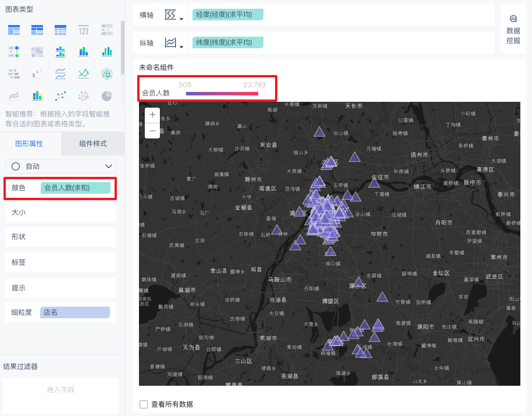Open the 自动 shape style dropdown

tap(60, 166)
